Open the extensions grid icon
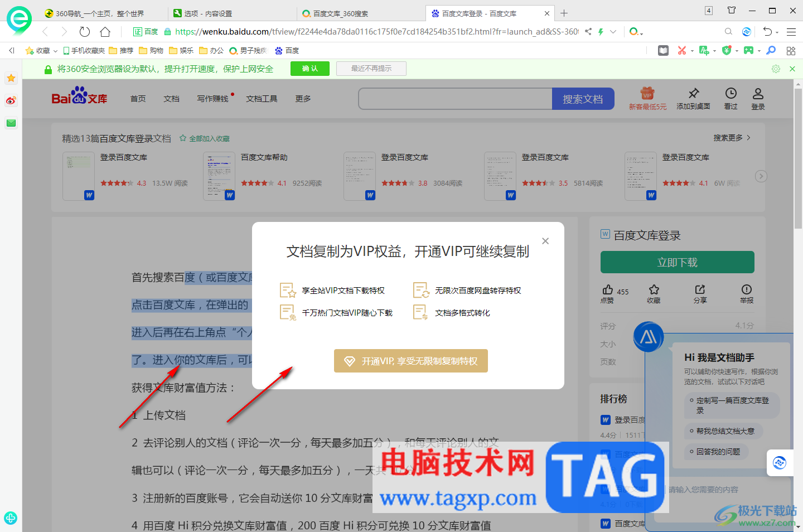This screenshot has height=532, width=803. click(x=791, y=51)
